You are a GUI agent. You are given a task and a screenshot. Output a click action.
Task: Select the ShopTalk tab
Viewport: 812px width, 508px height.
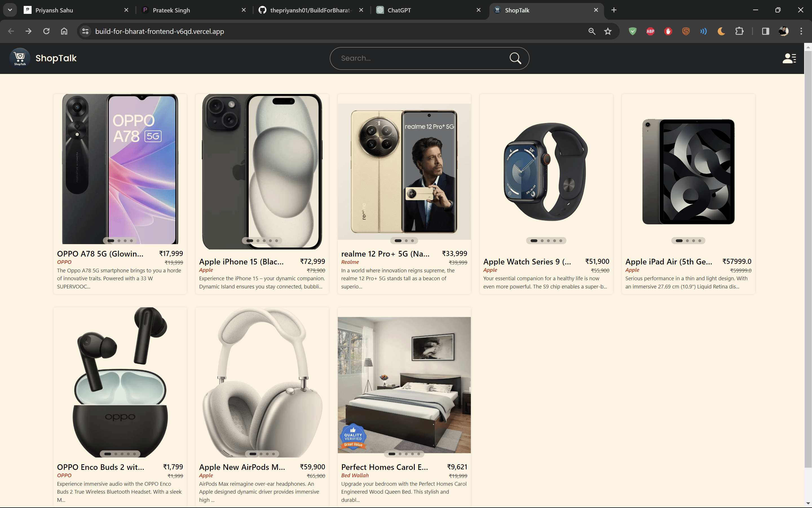click(547, 10)
